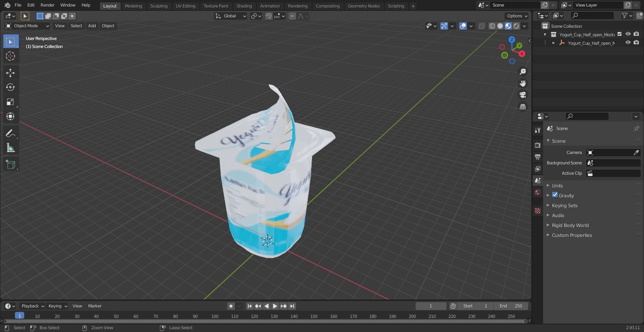Switch to the UV Editing workspace tab
Viewport: 644px width, 332px height.
pyautogui.click(x=185, y=6)
